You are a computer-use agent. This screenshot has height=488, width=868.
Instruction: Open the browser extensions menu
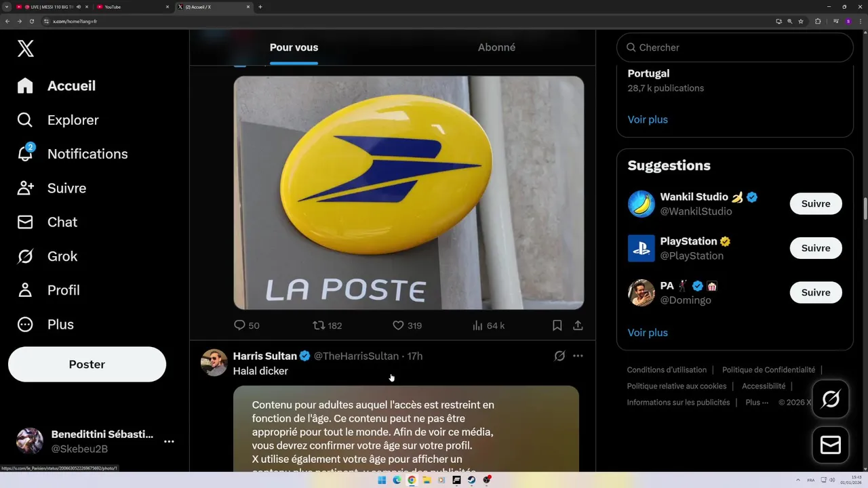tap(818, 21)
